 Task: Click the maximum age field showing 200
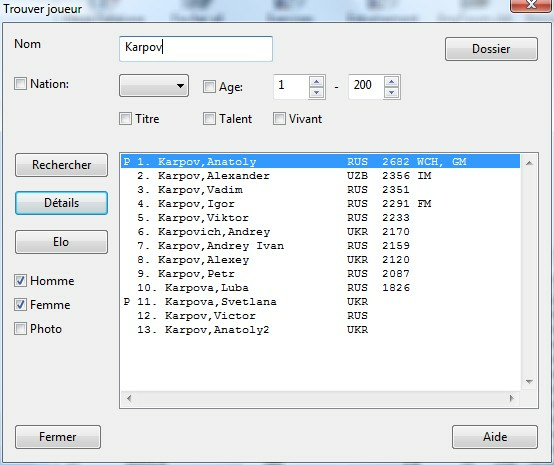pos(366,87)
